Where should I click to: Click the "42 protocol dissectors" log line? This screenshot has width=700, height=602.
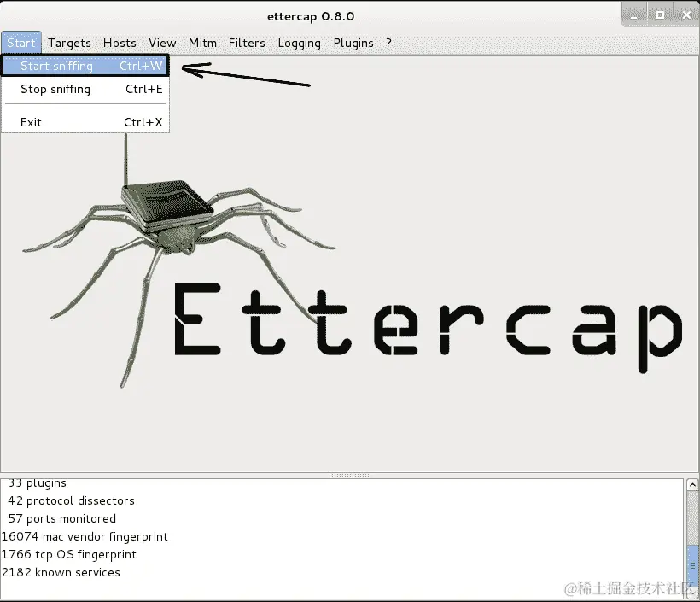pos(71,500)
